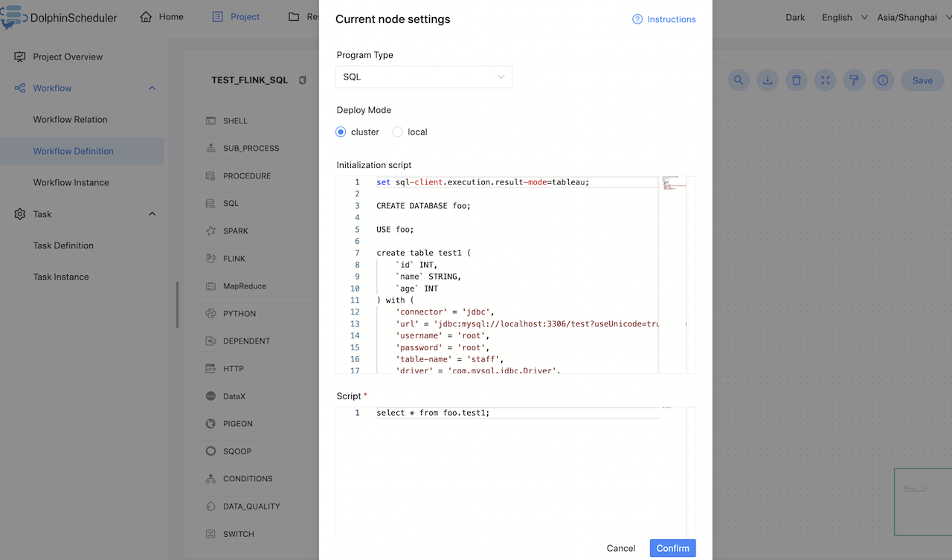This screenshot has width=952, height=560.
Task: Click 'select * from foo.test1;' text
Action: pos(433,413)
